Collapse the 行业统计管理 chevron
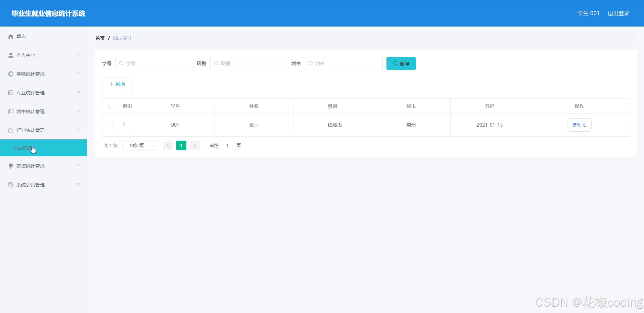The image size is (644, 313). [x=79, y=130]
